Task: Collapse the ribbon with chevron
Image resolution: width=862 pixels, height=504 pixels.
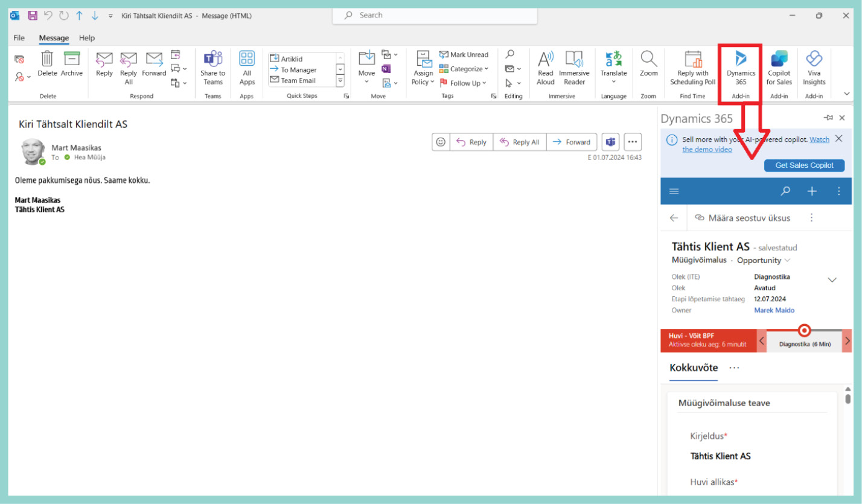Action: click(847, 94)
